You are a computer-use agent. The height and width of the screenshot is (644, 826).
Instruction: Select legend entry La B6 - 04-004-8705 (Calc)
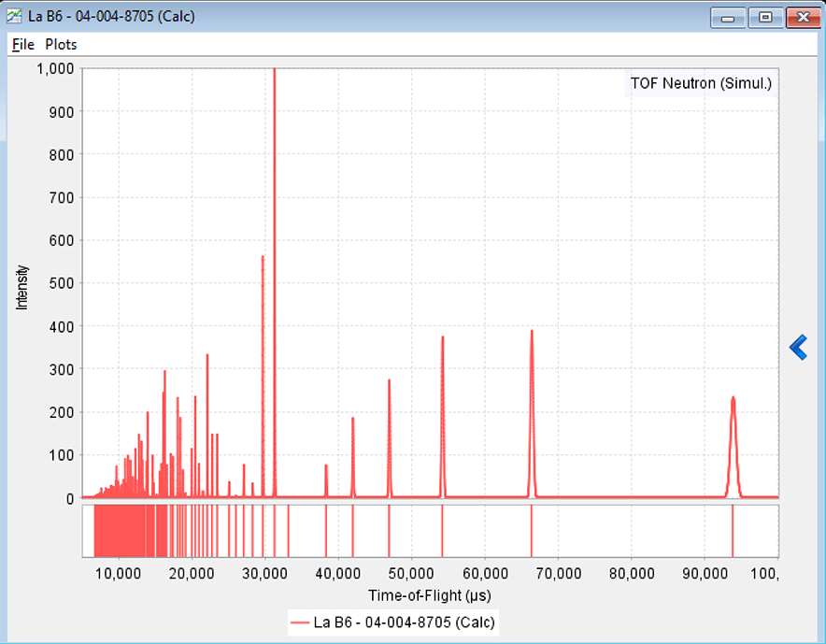(404, 623)
